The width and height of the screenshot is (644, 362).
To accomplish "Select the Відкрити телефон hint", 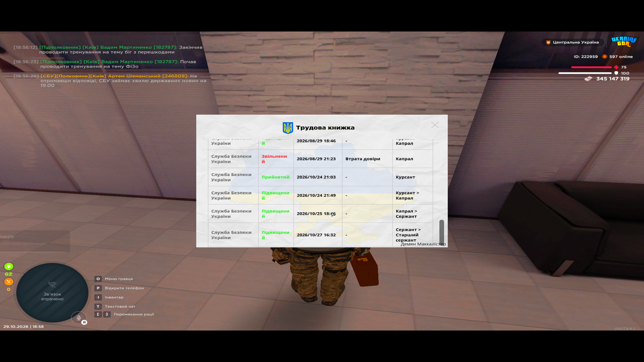I will [119, 288].
